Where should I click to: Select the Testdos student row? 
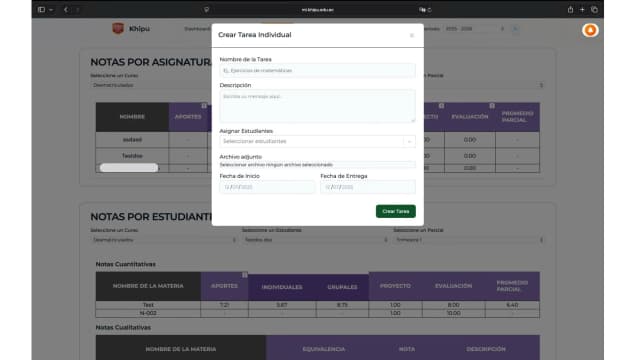132,156
